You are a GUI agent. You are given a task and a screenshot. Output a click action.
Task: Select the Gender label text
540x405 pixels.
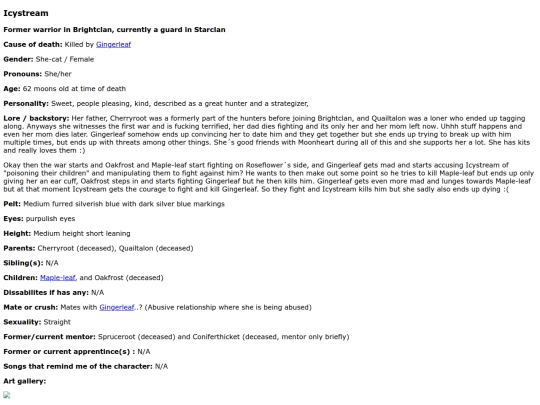click(18, 59)
